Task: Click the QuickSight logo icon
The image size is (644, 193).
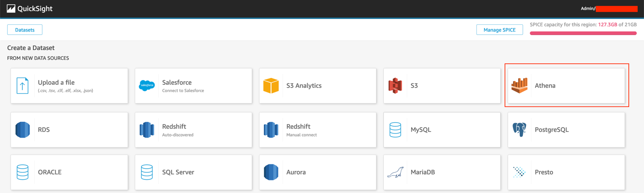Action: pyautogui.click(x=11, y=9)
